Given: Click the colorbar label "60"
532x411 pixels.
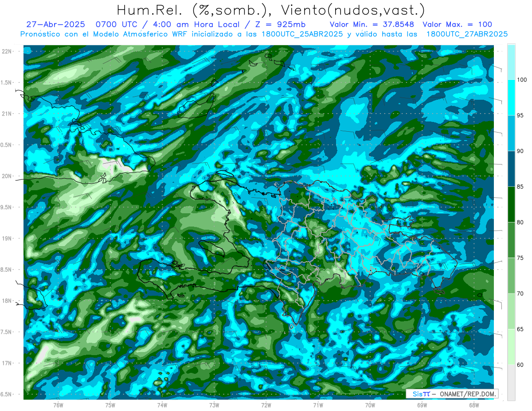Looking at the screenshot, I should [x=520, y=365].
